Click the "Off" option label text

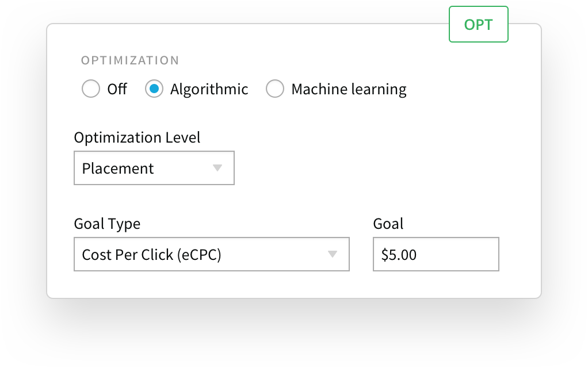(x=117, y=89)
